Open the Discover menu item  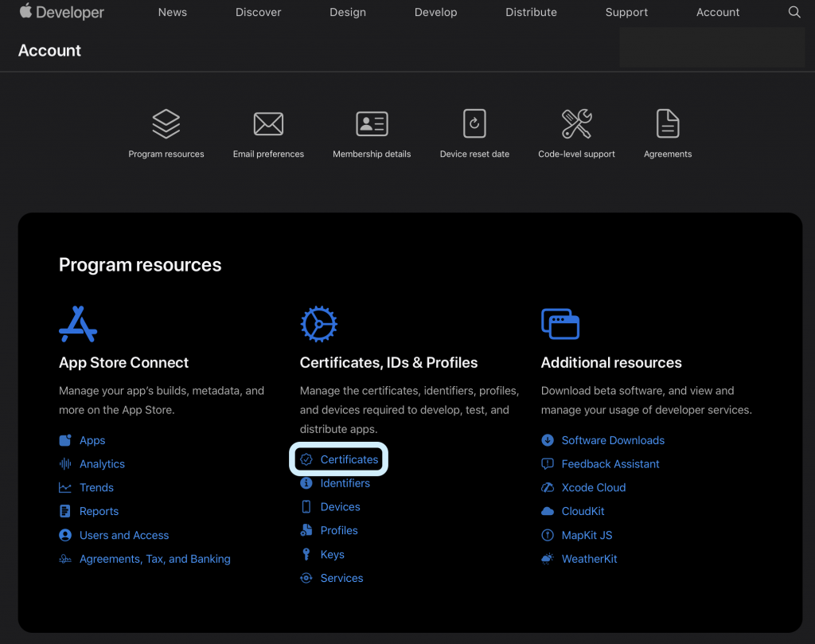(x=259, y=12)
